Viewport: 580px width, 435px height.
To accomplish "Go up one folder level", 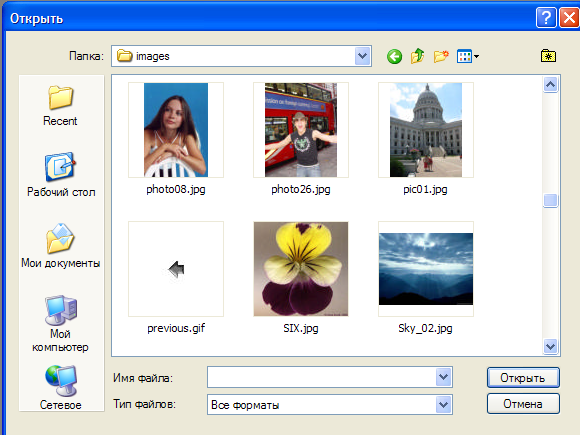I will [x=418, y=56].
